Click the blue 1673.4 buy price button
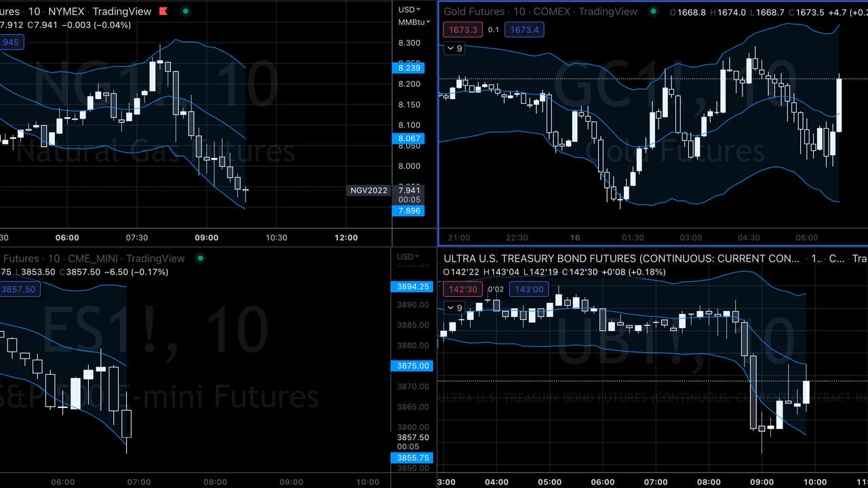The image size is (868, 488). (x=524, y=29)
